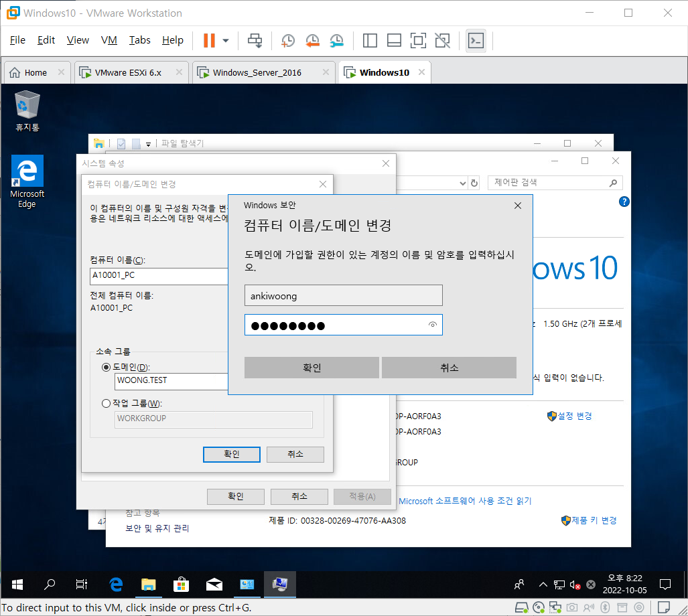Switch to Unity mode icon
Image resolution: width=688 pixels, height=616 pixels.
click(442, 41)
